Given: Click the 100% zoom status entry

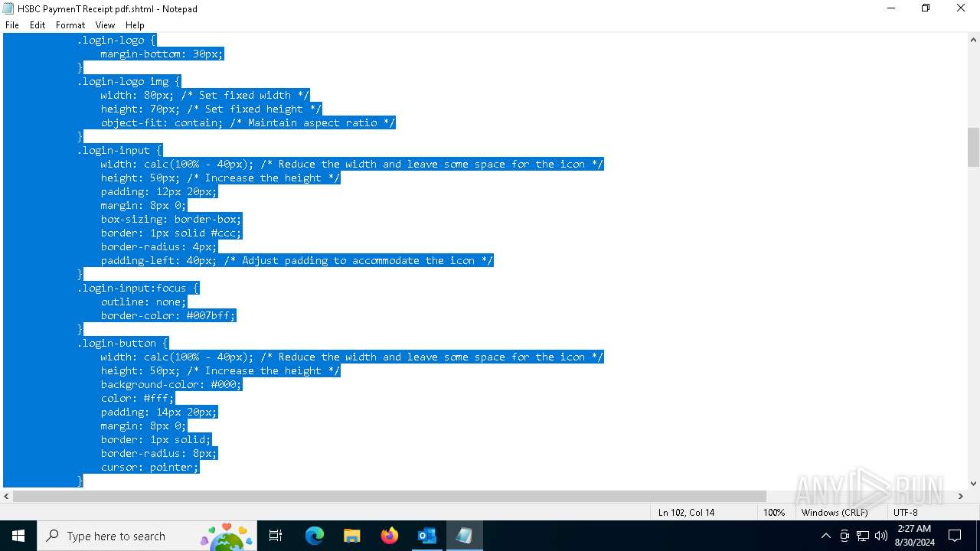Looking at the screenshot, I should click(x=774, y=512).
